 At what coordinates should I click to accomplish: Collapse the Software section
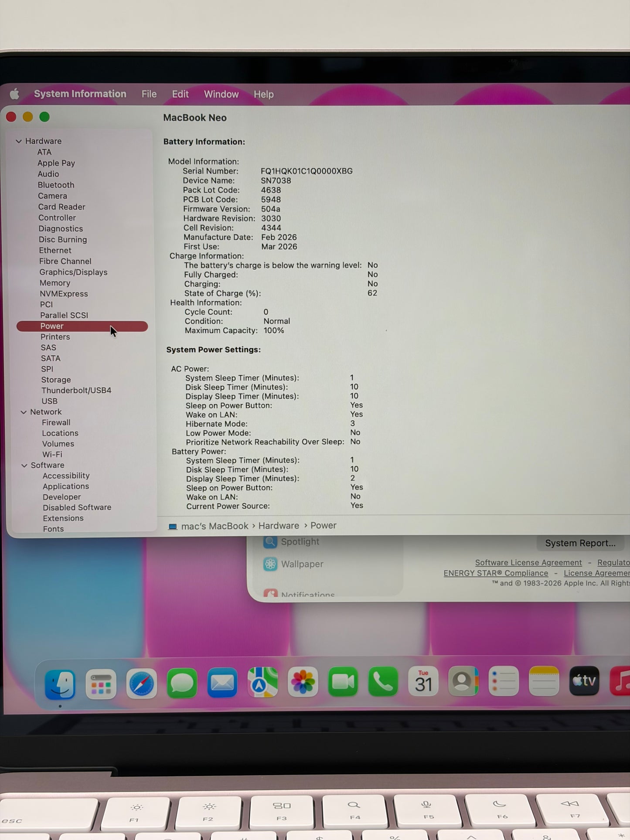[24, 466]
